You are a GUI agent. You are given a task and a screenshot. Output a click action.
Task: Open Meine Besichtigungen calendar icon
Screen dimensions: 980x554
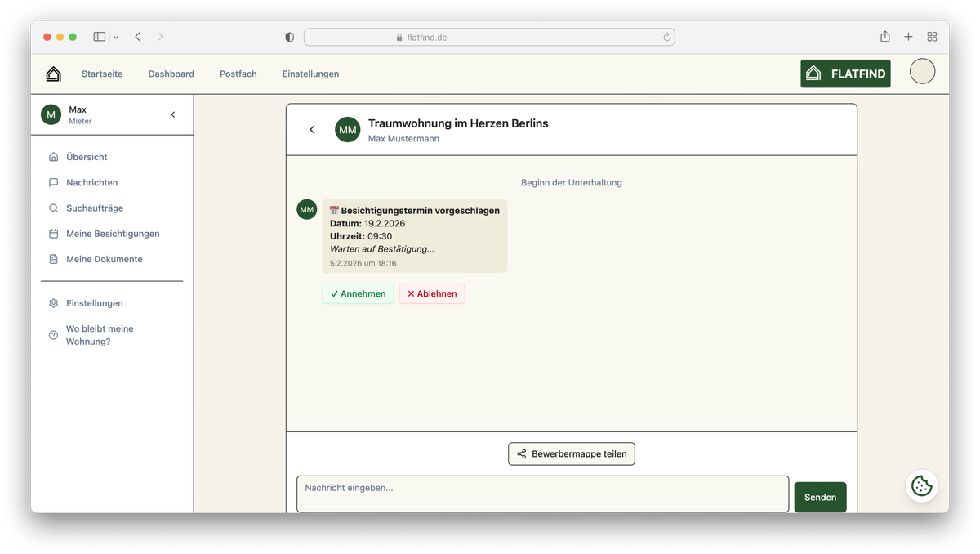click(x=53, y=233)
